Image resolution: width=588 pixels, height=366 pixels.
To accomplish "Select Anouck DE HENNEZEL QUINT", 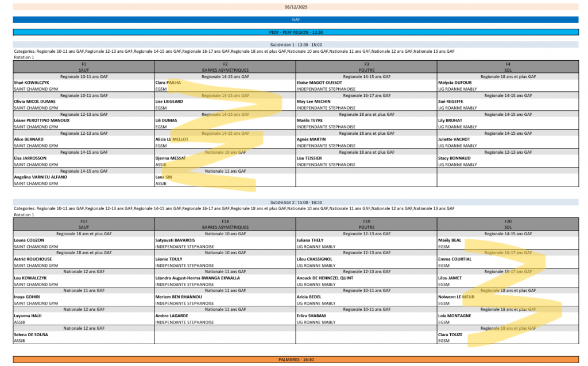I will point(325,278).
